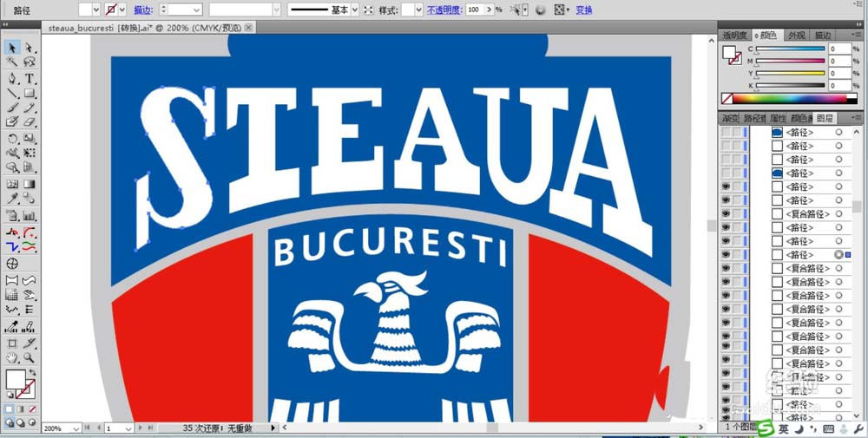Select the Direct Selection tool
Viewport: 868px width, 438px height.
pyautogui.click(x=30, y=48)
